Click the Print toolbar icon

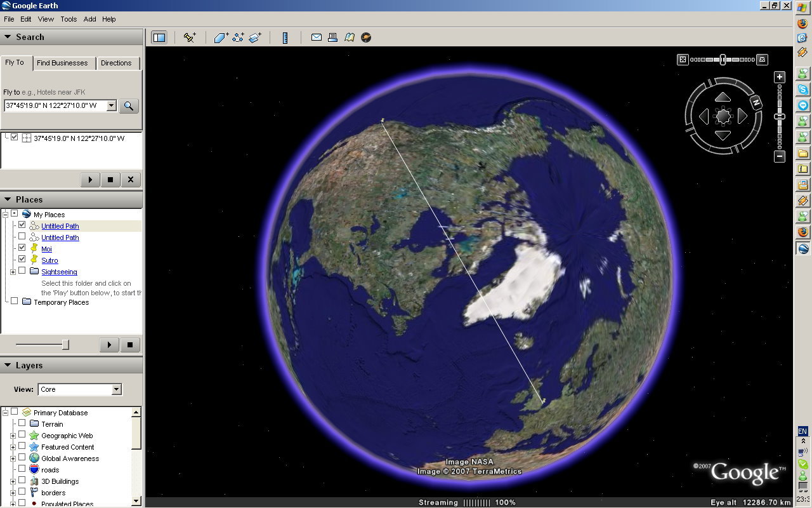[332, 37]
